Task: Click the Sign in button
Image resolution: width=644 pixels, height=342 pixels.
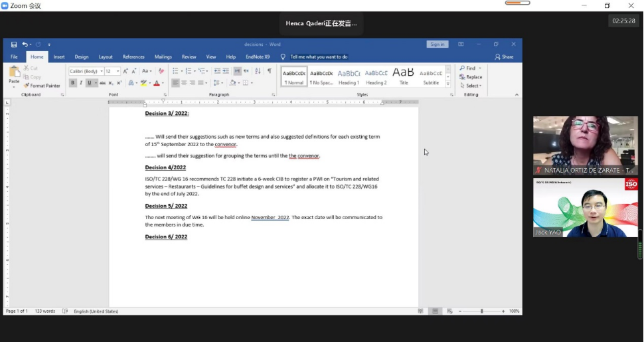Action: coord(437,44)
